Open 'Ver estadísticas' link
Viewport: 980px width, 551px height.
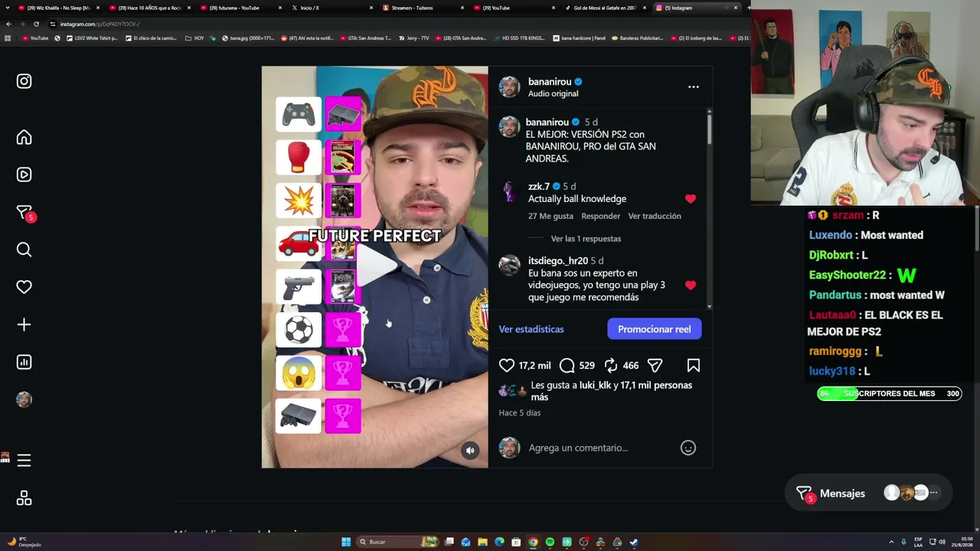pos(531,329)
